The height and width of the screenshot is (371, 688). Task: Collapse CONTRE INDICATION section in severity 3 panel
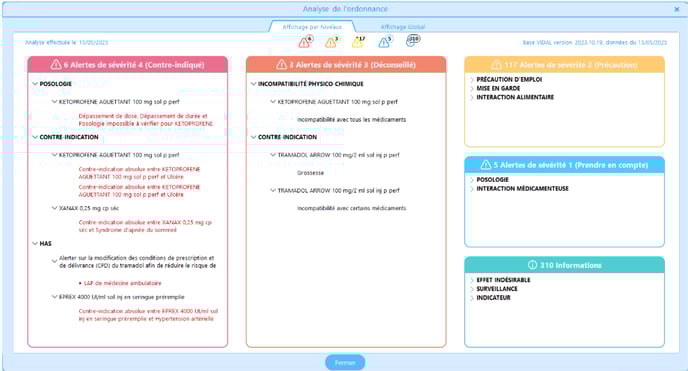click(254, 137)
